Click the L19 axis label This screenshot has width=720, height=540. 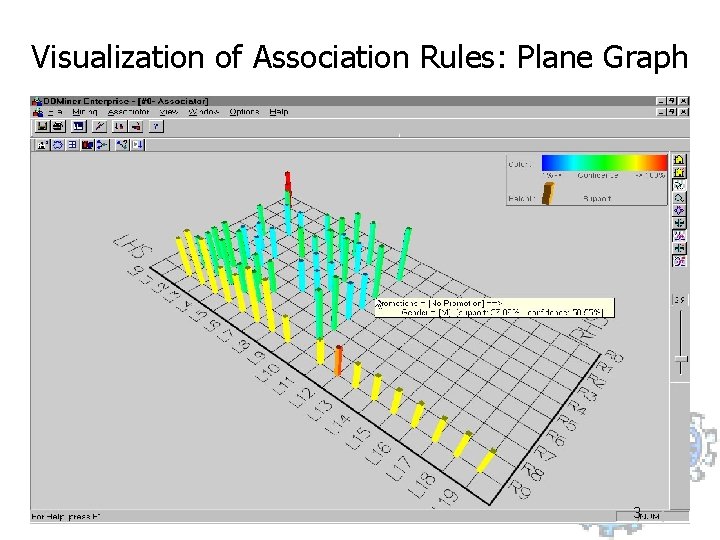pos(444,498)
